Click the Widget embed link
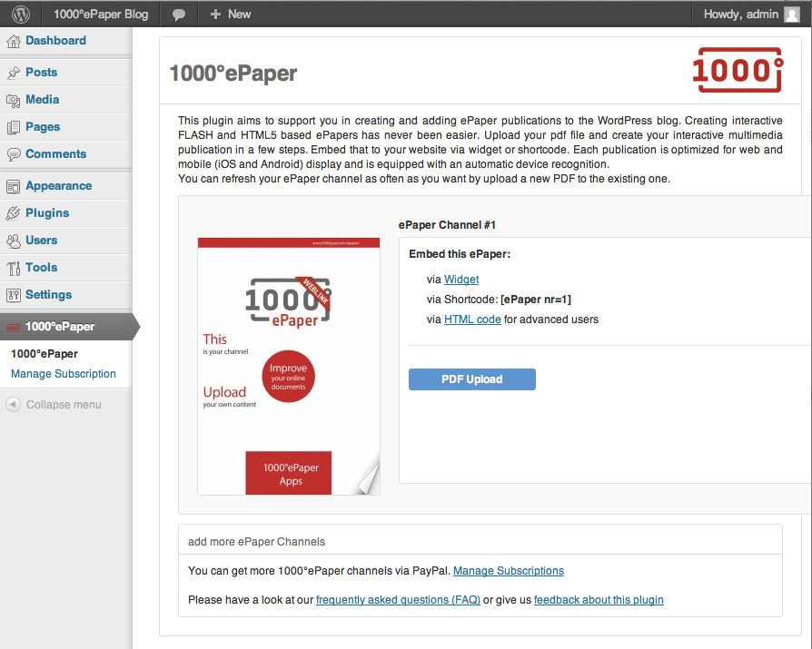This screenshot has width=812, height=649. (x=461, y=280)
